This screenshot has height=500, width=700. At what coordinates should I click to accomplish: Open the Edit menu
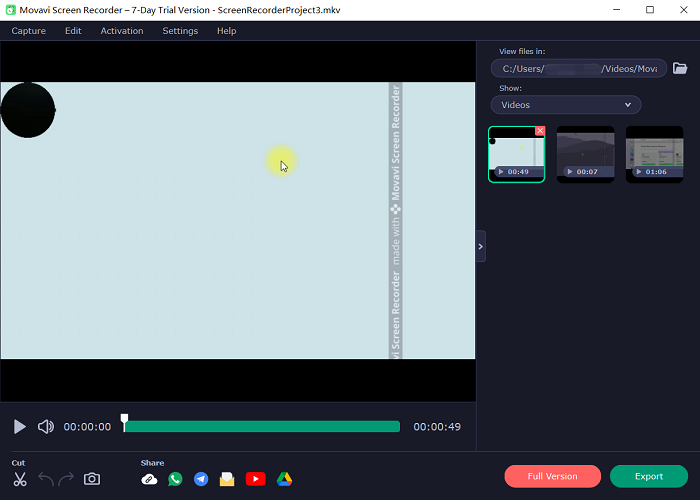point(73,31)
